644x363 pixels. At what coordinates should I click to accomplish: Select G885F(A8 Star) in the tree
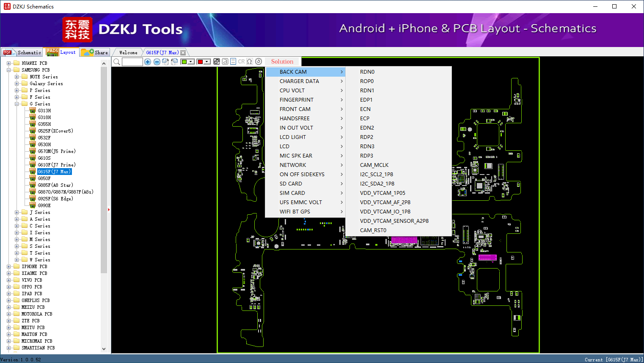tap(55, 185)
